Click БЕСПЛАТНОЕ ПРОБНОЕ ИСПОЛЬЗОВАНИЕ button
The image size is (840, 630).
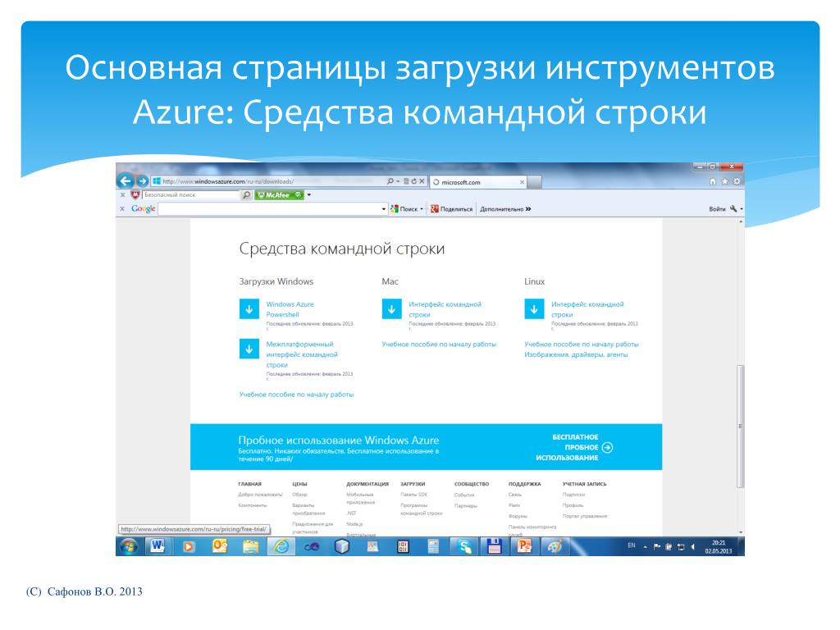[x=574, y=447]
